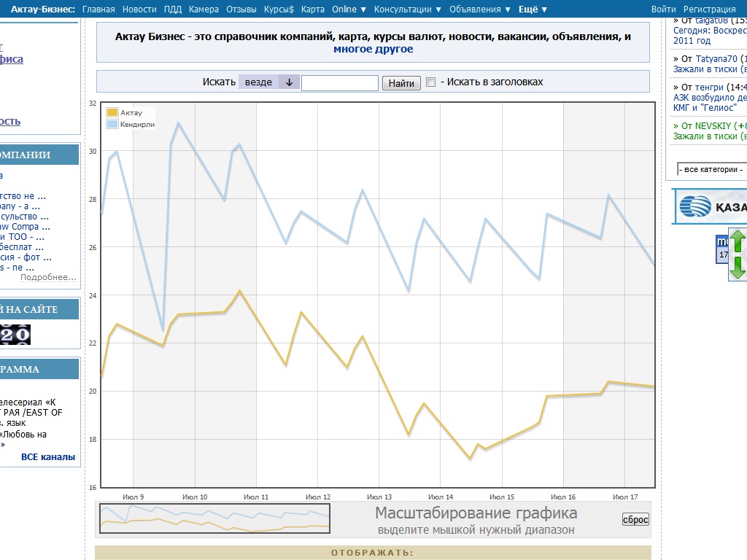Click the visitor counter image

[x=15, y=334]
